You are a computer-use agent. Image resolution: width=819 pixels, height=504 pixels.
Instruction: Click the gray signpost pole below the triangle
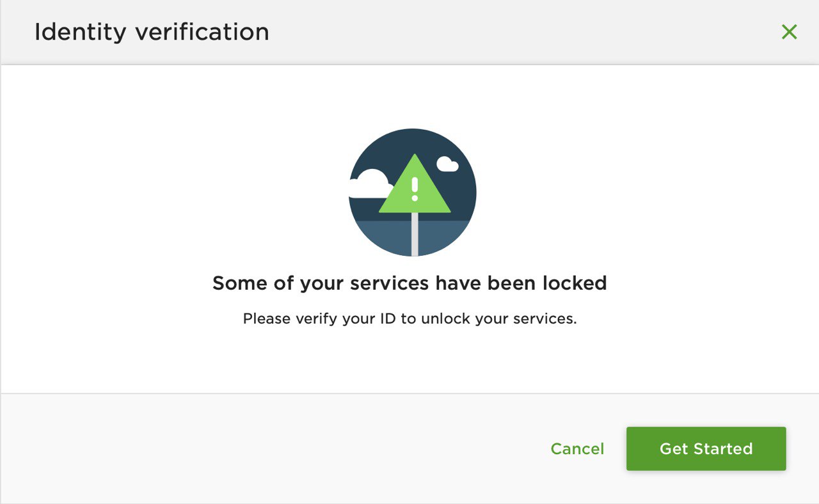coord(415,235)
